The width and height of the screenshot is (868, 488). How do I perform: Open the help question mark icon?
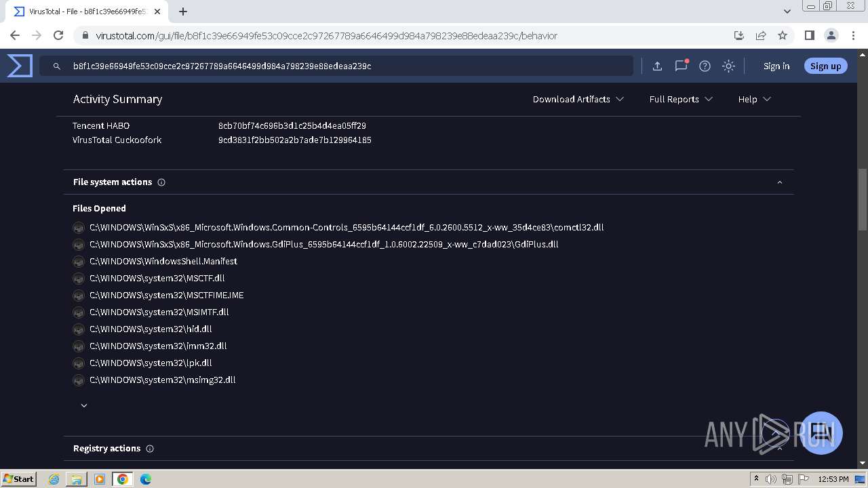click(705, 66)
